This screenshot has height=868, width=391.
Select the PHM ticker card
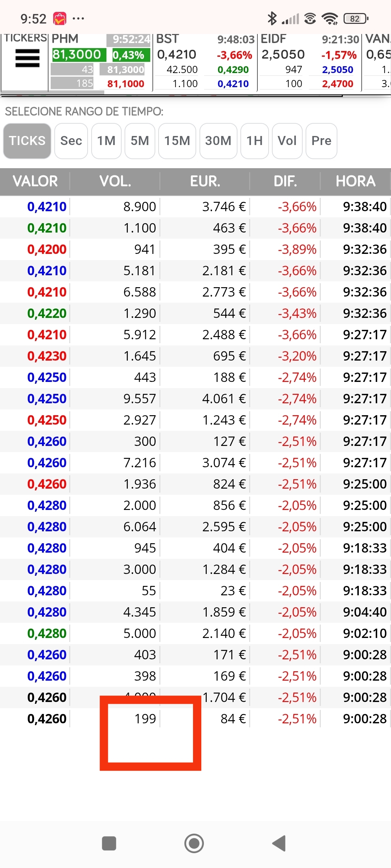point(100,61)
